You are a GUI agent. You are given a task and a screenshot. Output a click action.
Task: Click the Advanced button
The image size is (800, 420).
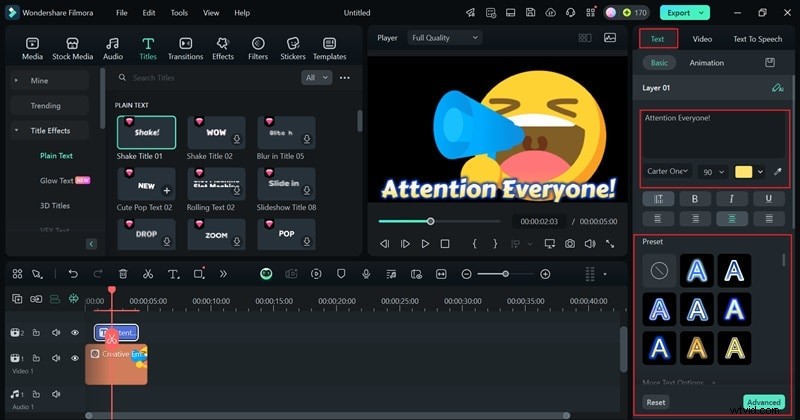tap(764, 402)
